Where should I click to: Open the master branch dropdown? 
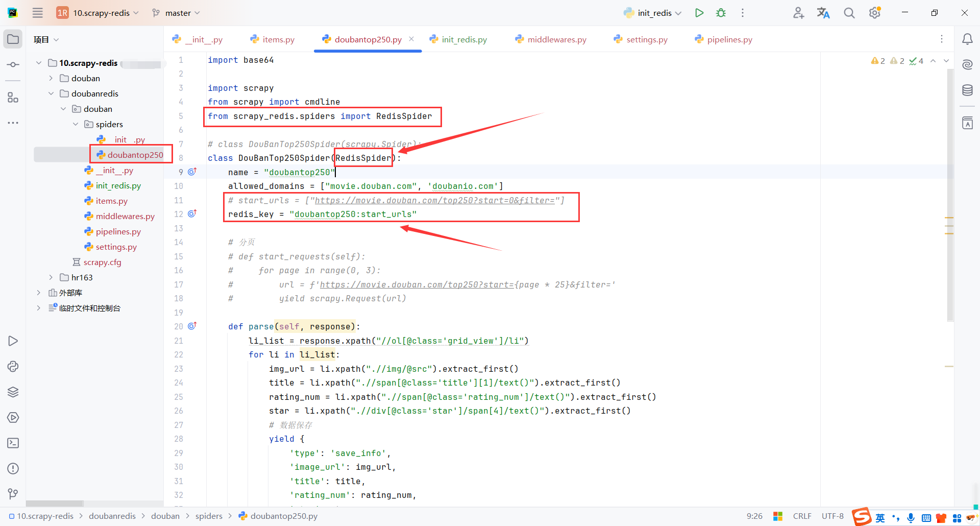[176, 13]
